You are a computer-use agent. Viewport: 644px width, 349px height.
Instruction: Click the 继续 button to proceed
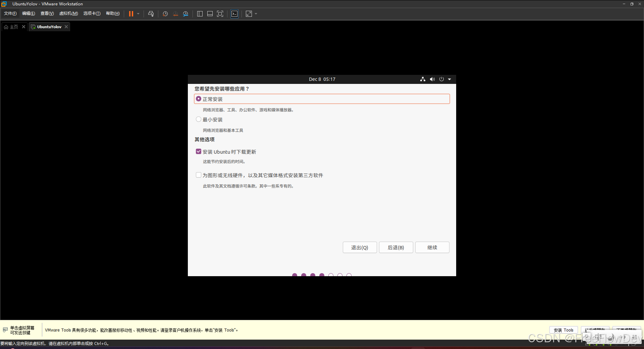tap(432, 247)
